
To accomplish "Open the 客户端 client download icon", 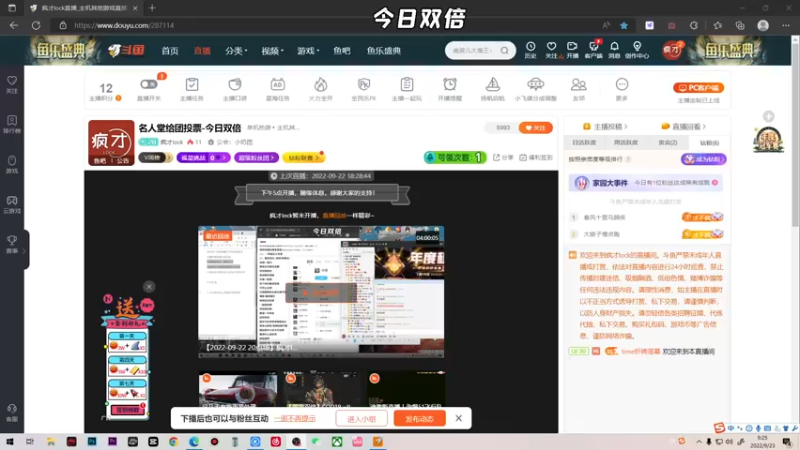I will click(593, 50).
